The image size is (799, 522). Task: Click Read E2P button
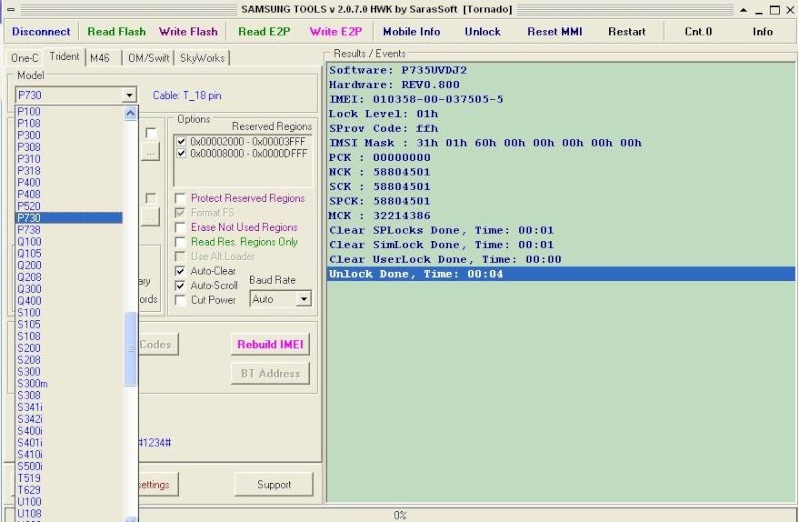pos(264,32)
